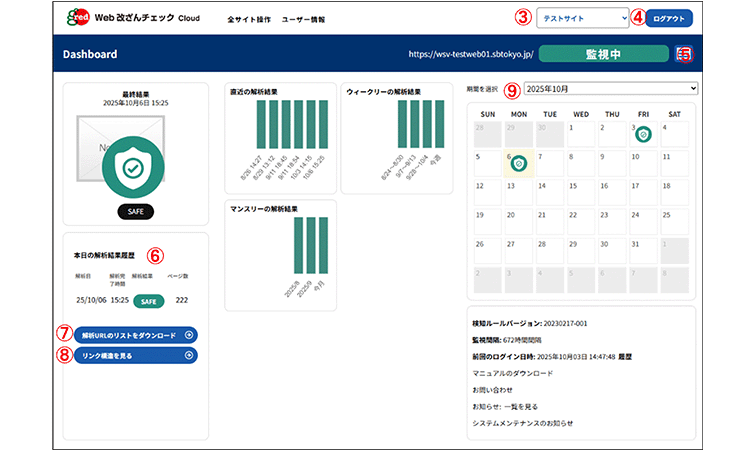The image size is (750, 450).
Task: Expand the 2025年10月 period dropdown
Action: [610, 89]
